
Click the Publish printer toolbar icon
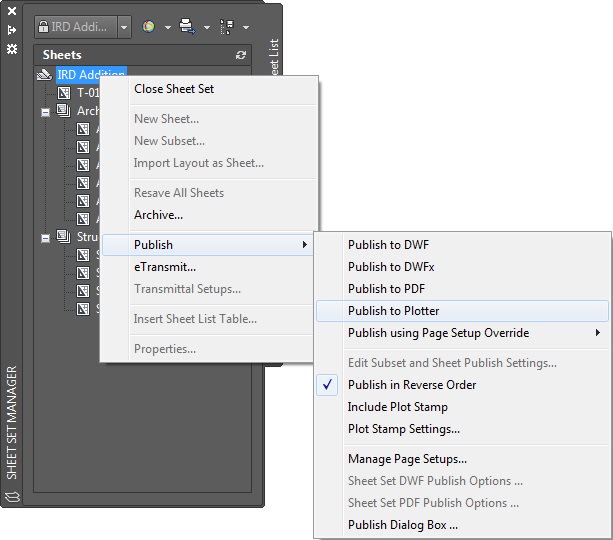click(x=187, y=27)
